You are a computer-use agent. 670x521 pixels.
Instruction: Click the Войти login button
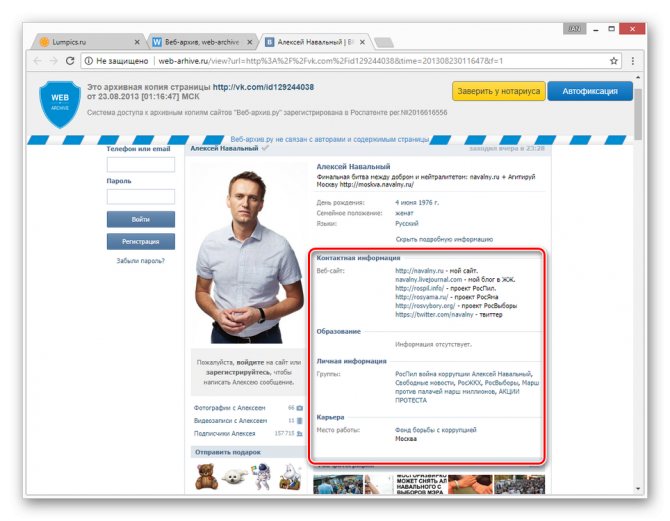141,219
